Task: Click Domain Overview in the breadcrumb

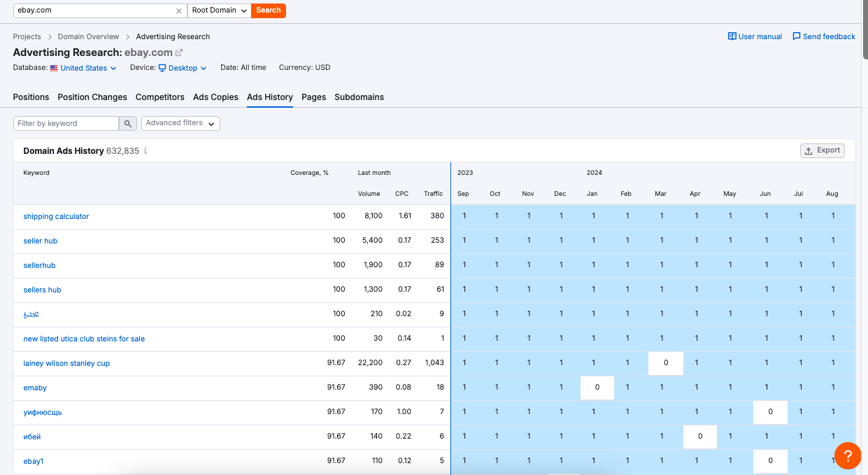Action: pos(88,36)
